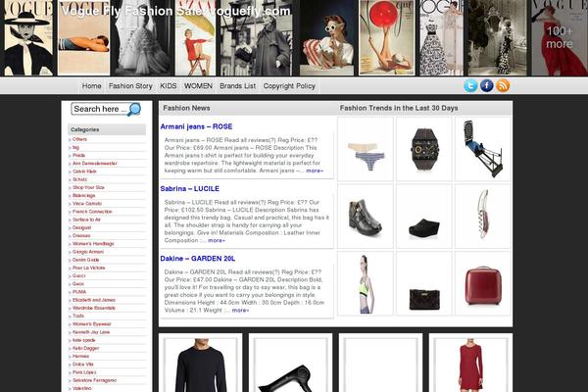This screenshot has width=588, height=392.
Task: Select the Ann Demeulemeester category
Action: click(x=95, y=164)
